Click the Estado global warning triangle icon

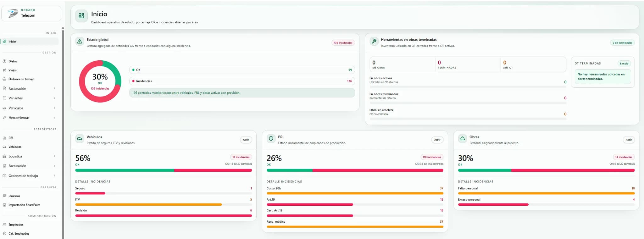click(x=80, y=42)
